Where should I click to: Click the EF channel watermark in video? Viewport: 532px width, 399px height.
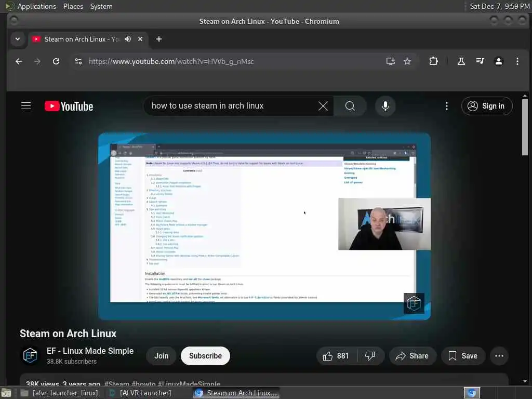pyautogui.click(x=414, y=303)
